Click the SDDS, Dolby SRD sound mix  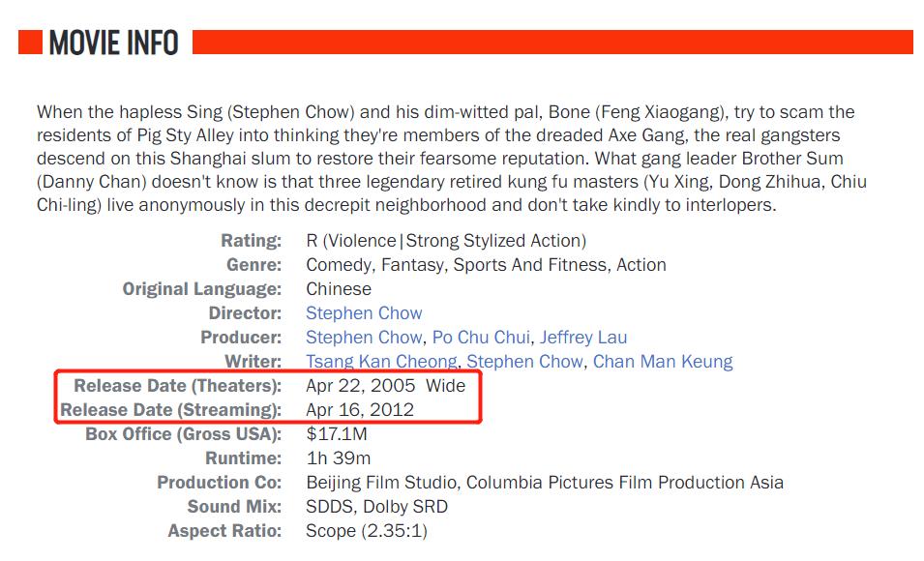coord(376,507)
